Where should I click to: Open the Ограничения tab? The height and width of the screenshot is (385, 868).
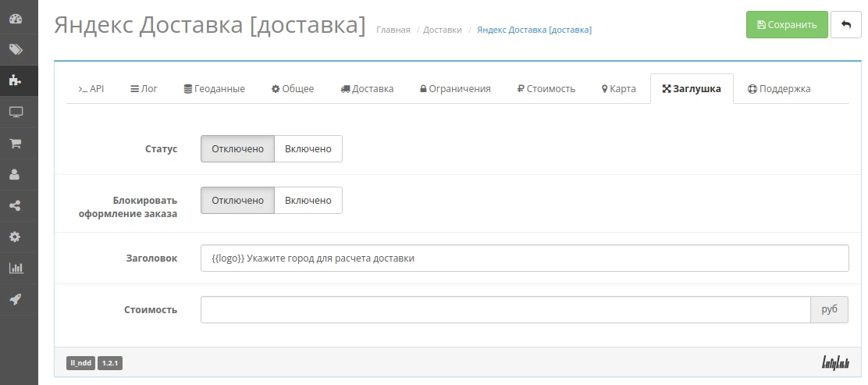coord(455,88)
